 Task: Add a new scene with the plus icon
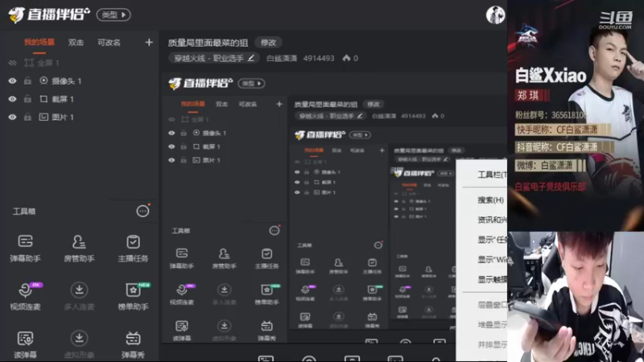tap(149, 43)
